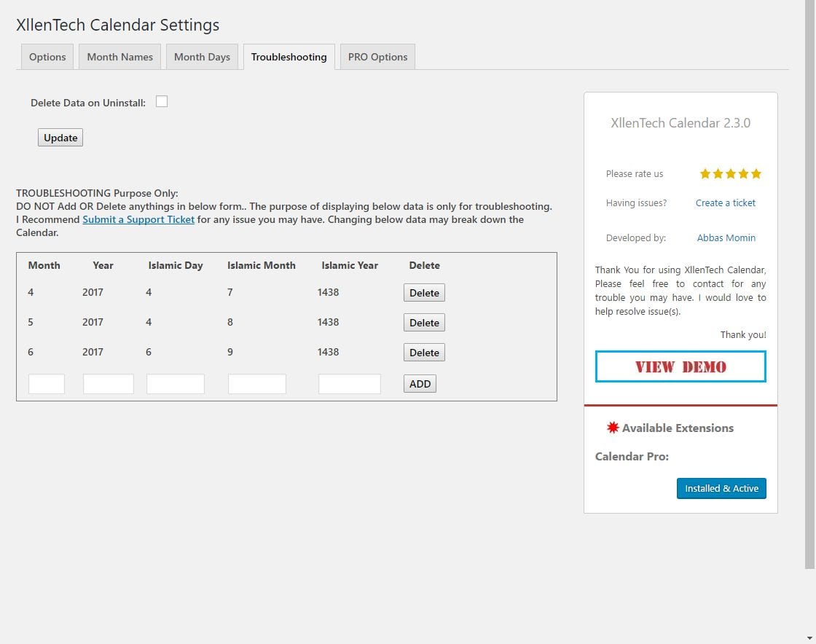Click the Update button
This screenshot has height=644, width=816.
click(60, 138)
